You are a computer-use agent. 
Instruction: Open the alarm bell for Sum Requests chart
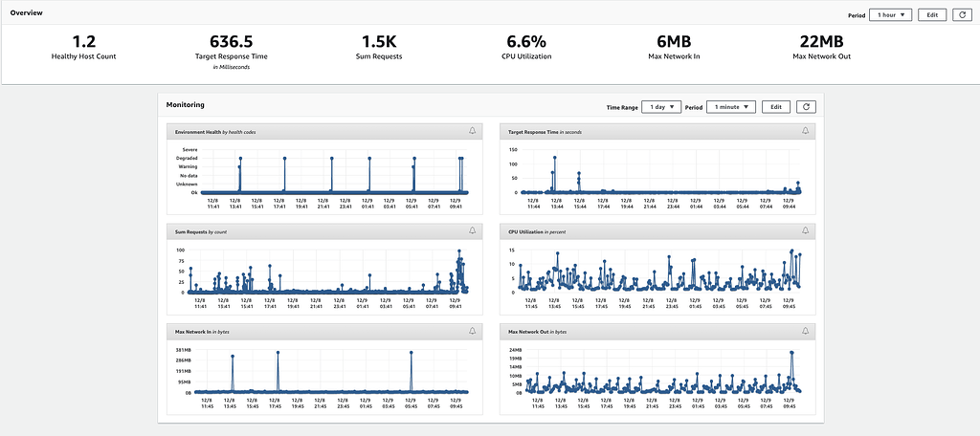pyautogui.click(x=472, y=231)
